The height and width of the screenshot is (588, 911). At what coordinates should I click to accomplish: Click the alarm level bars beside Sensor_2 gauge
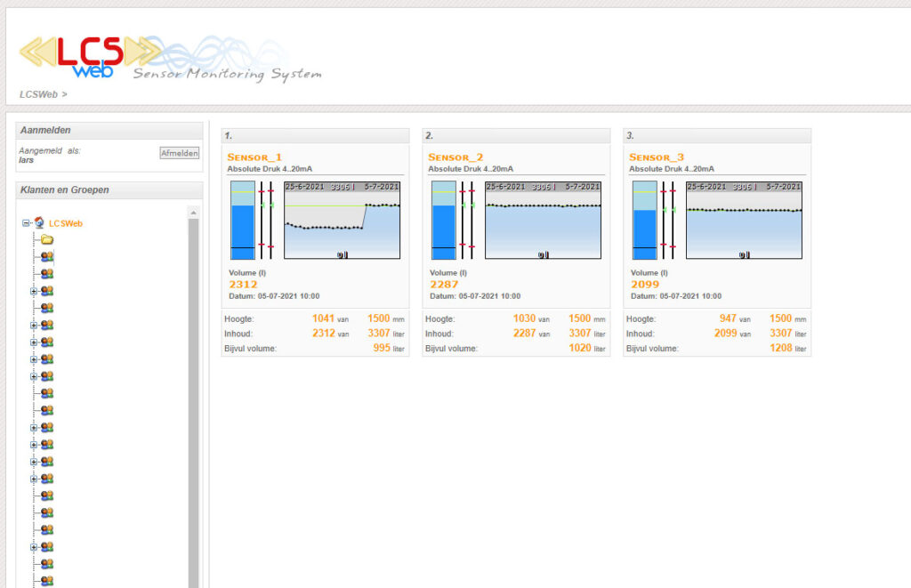467,221
